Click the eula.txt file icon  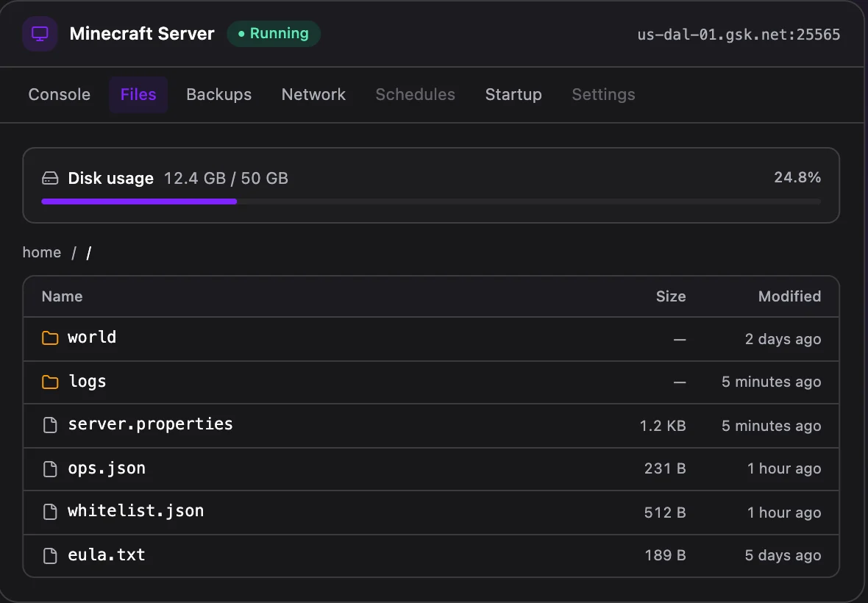click(50, 555)
